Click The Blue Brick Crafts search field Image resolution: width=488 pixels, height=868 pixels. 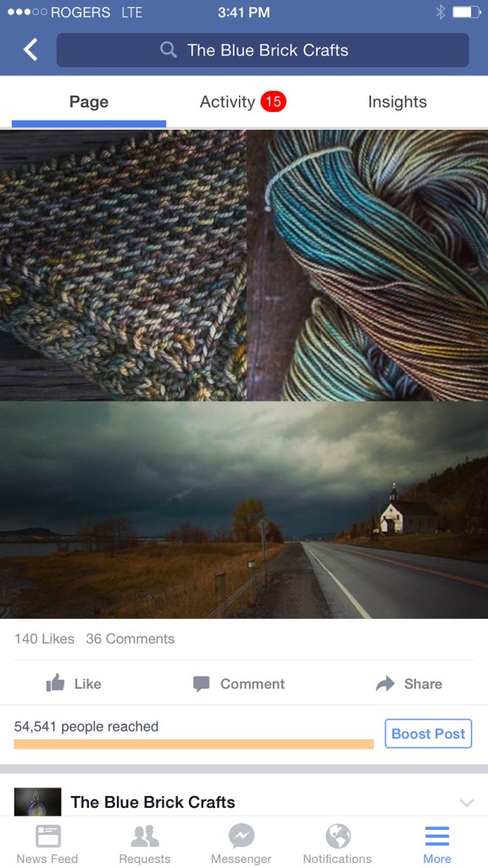tap(263, 50)
